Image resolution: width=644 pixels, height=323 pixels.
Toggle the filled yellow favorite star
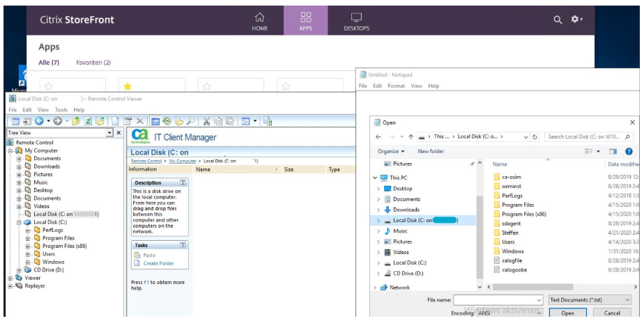pyautogui.click(x=128, y=86)
